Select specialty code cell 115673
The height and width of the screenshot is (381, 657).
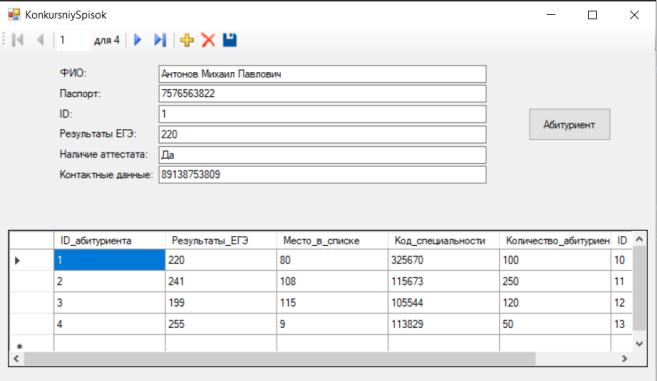point(444,281)
